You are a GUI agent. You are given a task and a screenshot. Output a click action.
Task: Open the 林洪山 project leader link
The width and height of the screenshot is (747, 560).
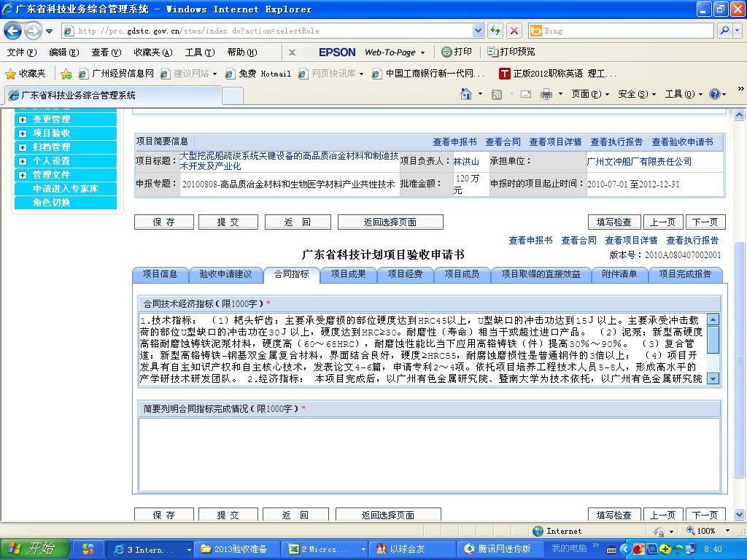tap(466, 161)
